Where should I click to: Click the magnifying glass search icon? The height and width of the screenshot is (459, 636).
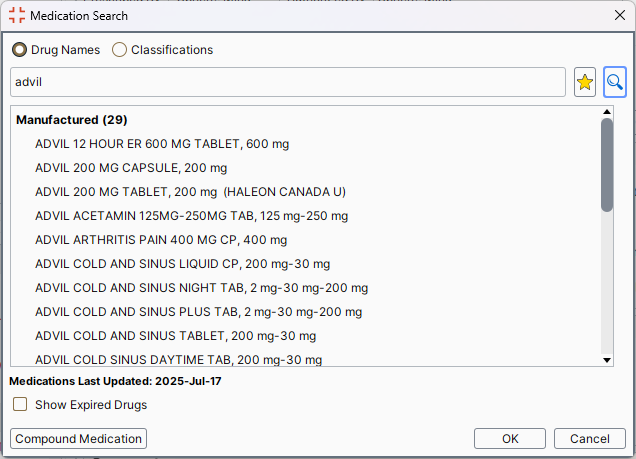(615, 82)
